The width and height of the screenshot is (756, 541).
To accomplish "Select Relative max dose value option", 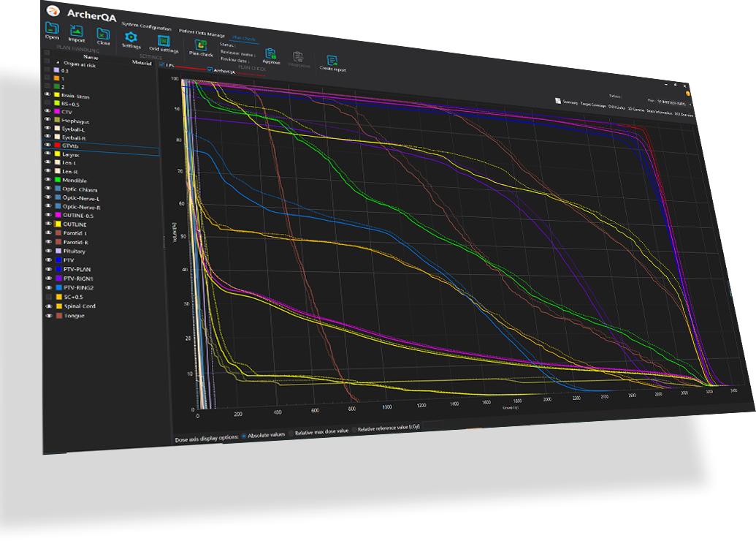I will pos(291,434).
